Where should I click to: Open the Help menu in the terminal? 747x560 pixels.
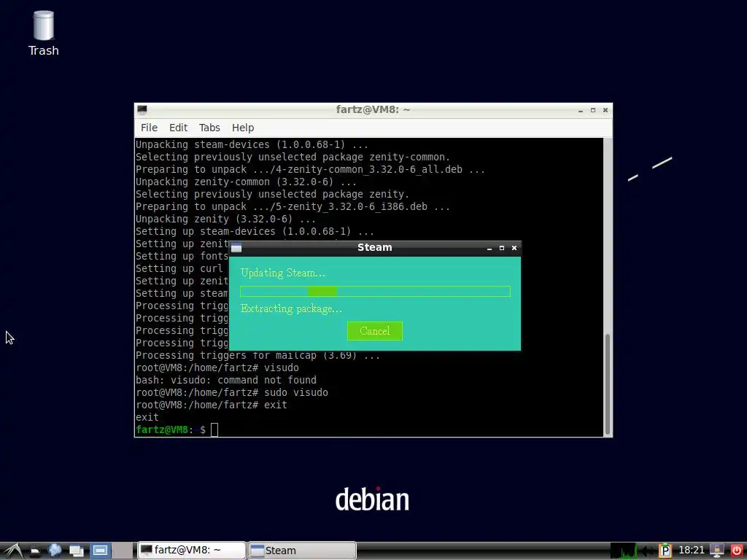[x=243, y=128]
